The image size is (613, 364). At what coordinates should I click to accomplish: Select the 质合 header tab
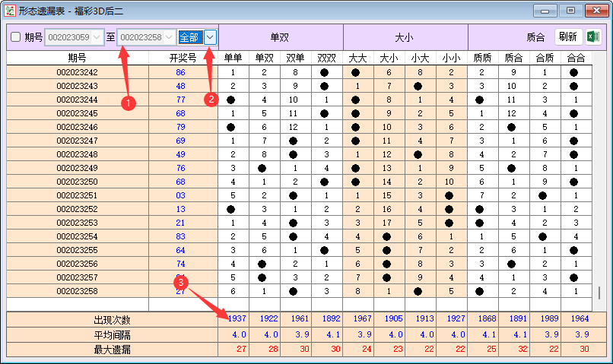point(535,37)
